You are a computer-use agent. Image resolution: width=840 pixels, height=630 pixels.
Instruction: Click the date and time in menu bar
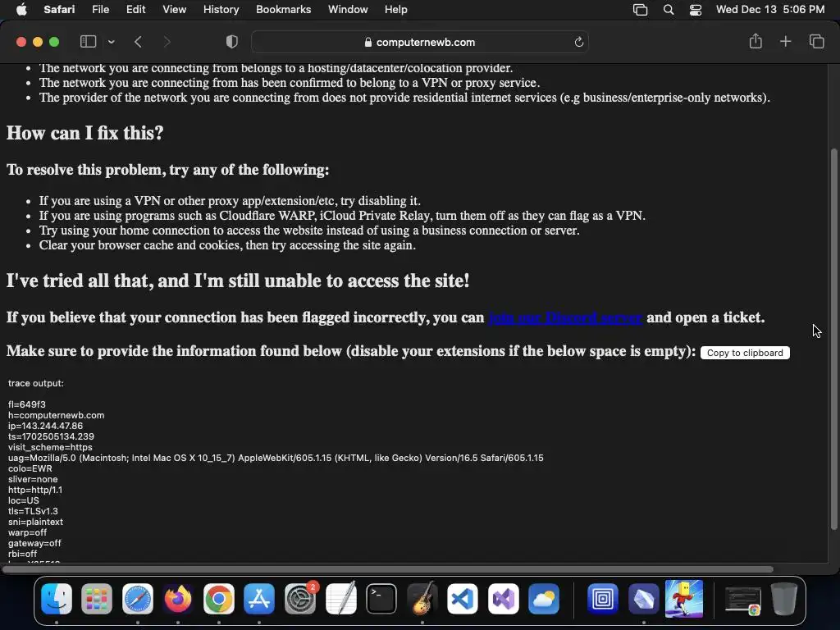[x=769, y=10]
